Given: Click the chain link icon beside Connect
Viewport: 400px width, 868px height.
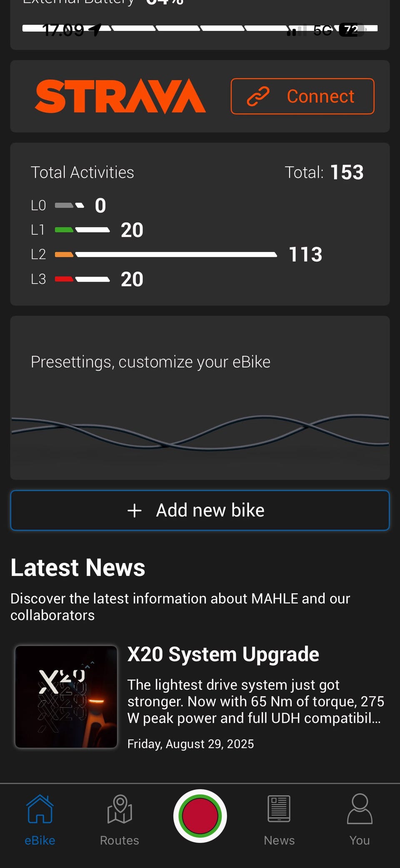Looking at the screenshot, I should (258, 96).
